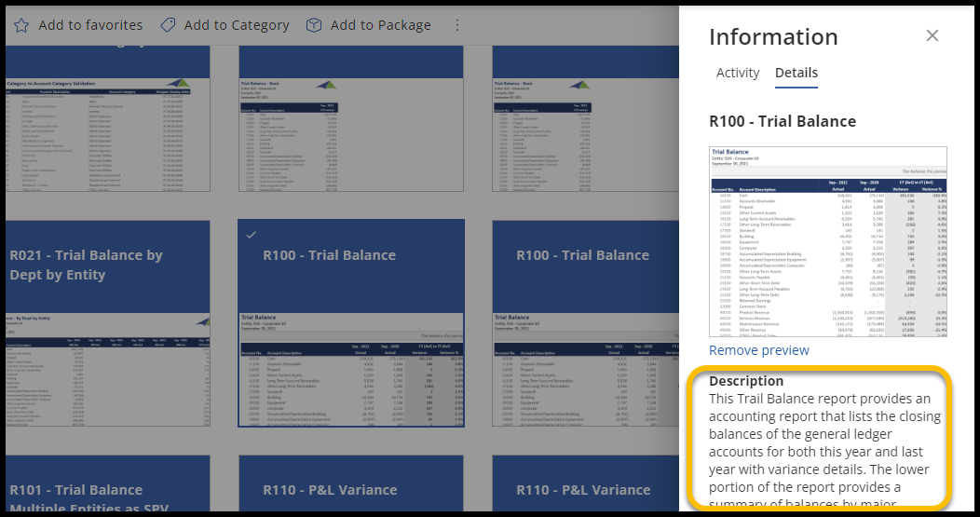Screen dimensions: 980x517
Task: Open the vertical ellipsis more options menu
Action: 456,25
